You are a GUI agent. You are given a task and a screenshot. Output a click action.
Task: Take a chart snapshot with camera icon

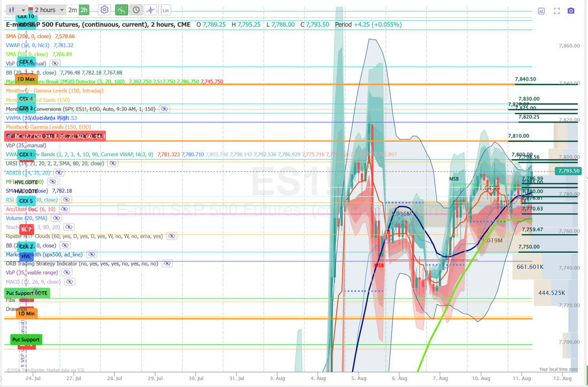(x=571, y=11)
